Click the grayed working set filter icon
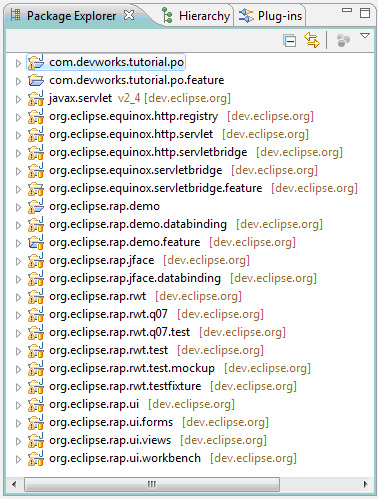Viewport: 378px width, 499px height. [343, 41]
